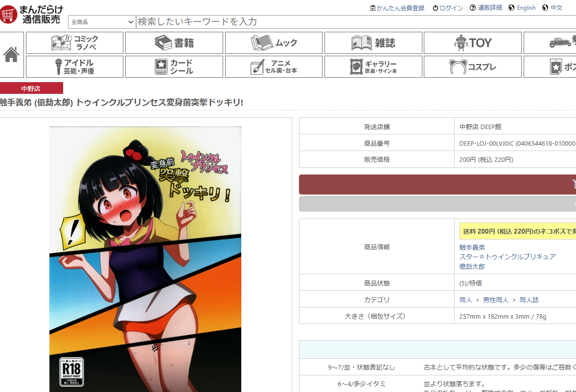This screenshot has width=576, height=392.
Task: Open the ギャラリー 原画・サイン本 category
Action: pos(373,66)
